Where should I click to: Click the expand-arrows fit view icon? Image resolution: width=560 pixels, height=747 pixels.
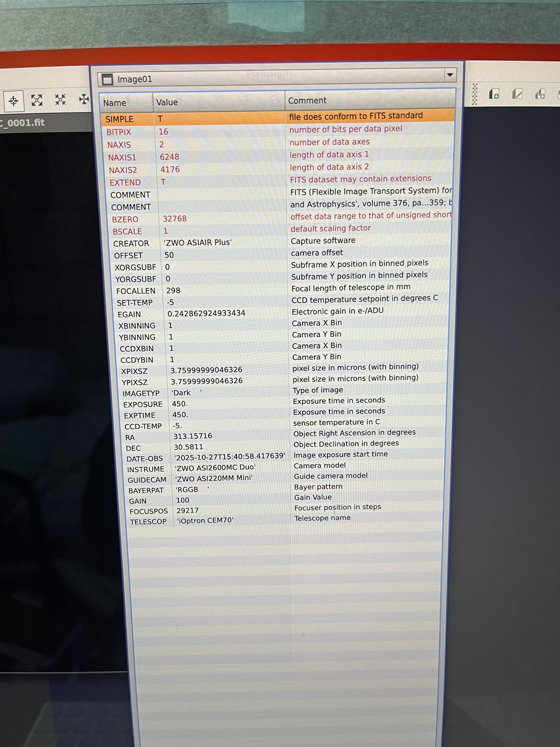(37, 100)
